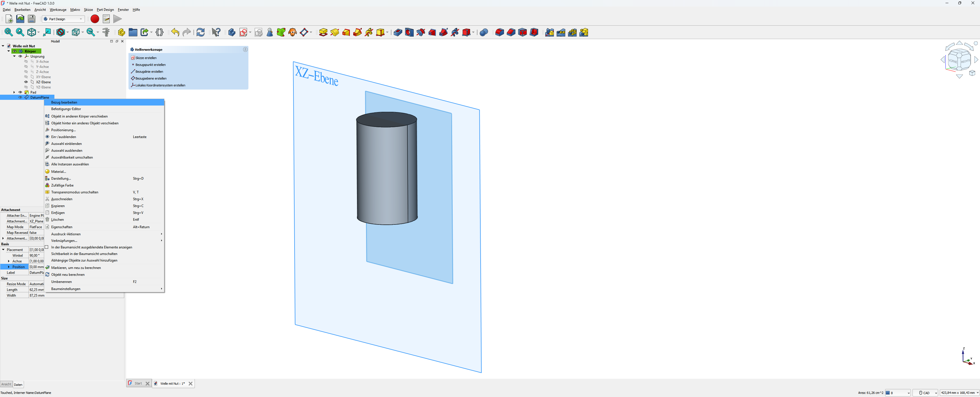Expand the Pad tree node
The image size is (980, 397).
[x=15, y=92]
